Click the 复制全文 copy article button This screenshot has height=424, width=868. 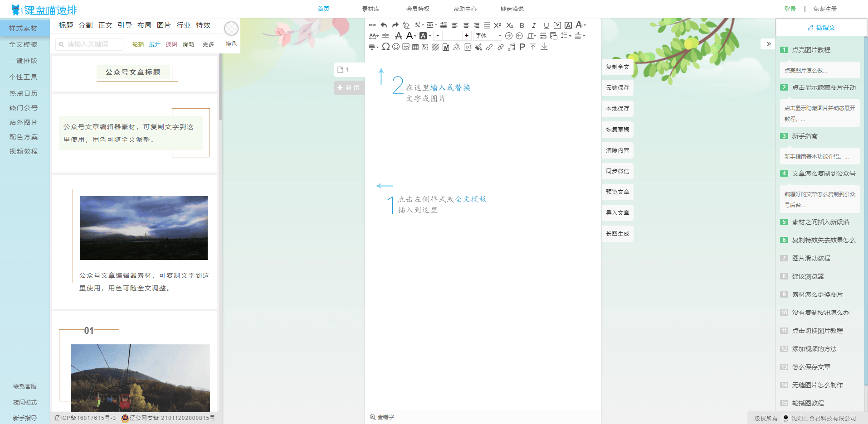[x=617, y=67]
